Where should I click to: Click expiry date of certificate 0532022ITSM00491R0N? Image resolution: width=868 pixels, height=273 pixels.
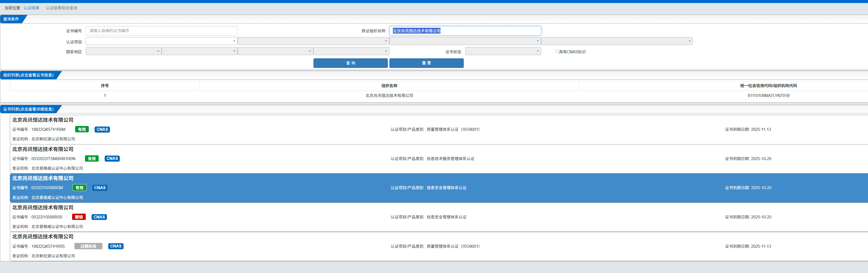point(761,159)
